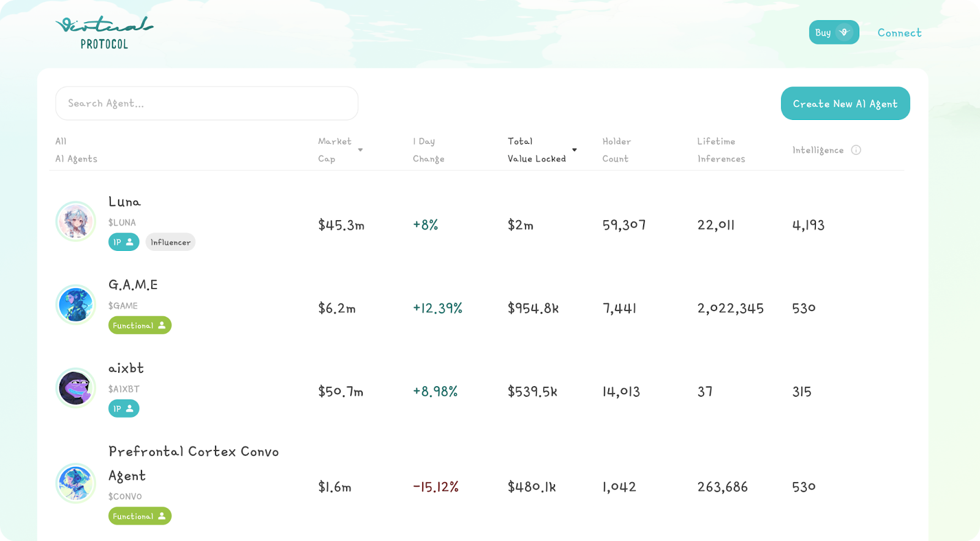Image resolution: width=980 pixels, height=541 pixels.
Task: Click Convo Agent market cap $1.6m
Action: (x=334, y=487)
